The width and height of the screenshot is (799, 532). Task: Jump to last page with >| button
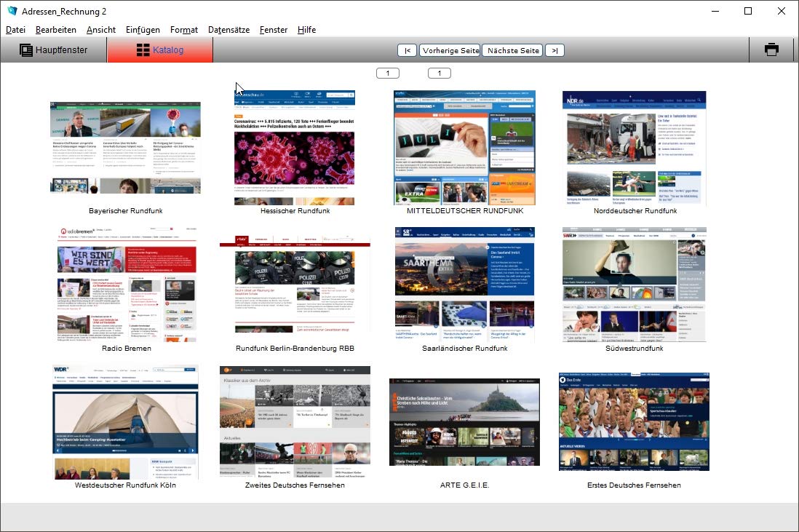pos(554,50)
